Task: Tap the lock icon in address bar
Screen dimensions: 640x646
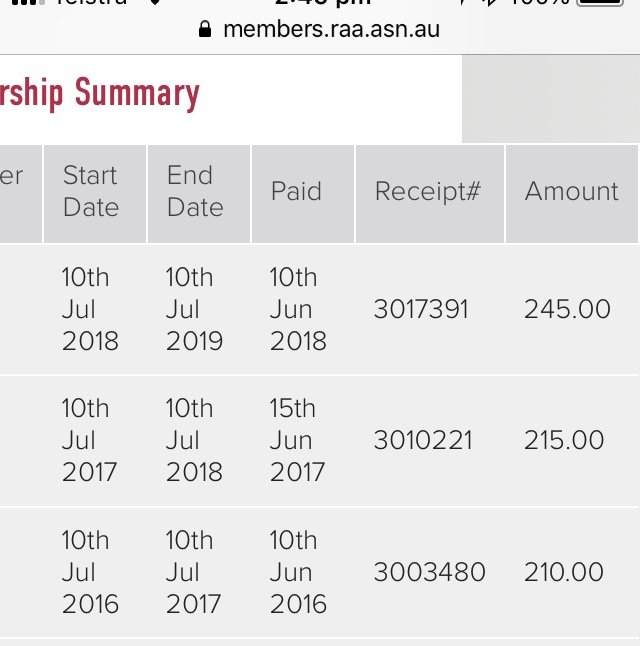Action: click(205, 29)
